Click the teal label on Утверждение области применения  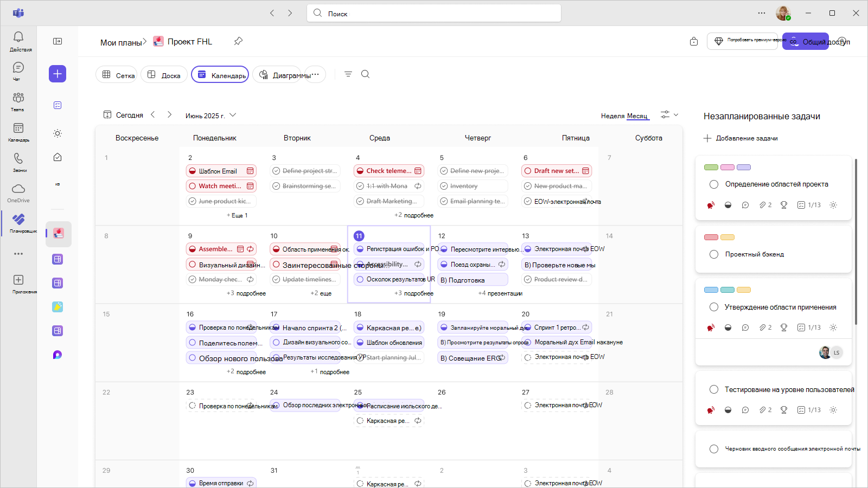pyautogui.click(x=727, y=290)
